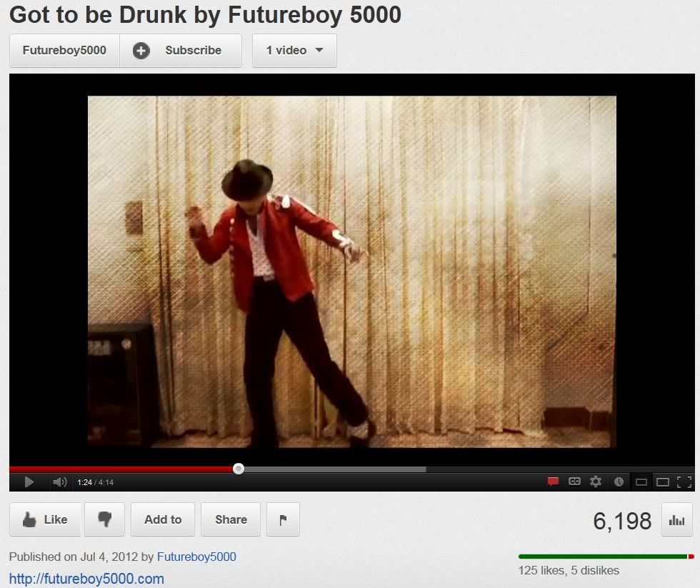The width and height of the screenshot is (700, 588).
Task: Open the Share options panel
Action: (231, 519)
